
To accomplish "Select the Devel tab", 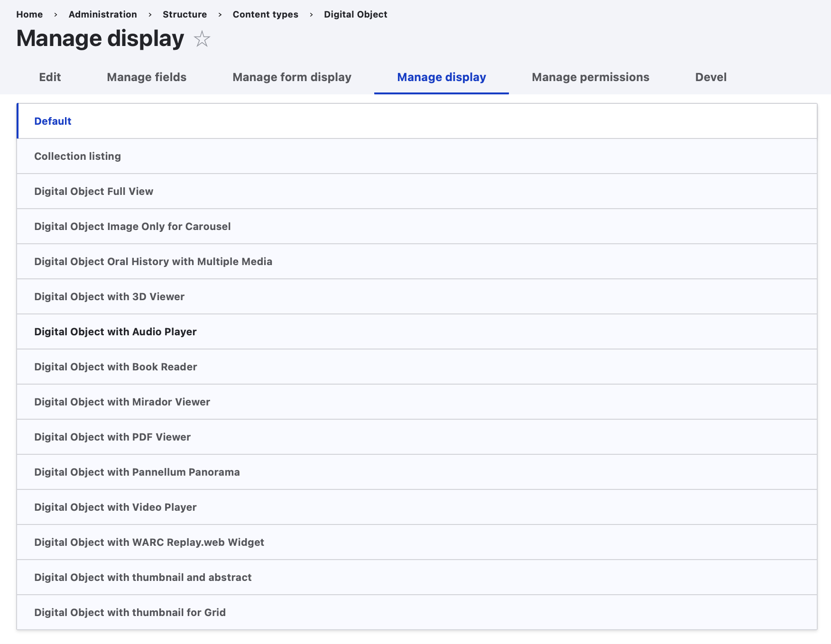I will click(711, 77).
